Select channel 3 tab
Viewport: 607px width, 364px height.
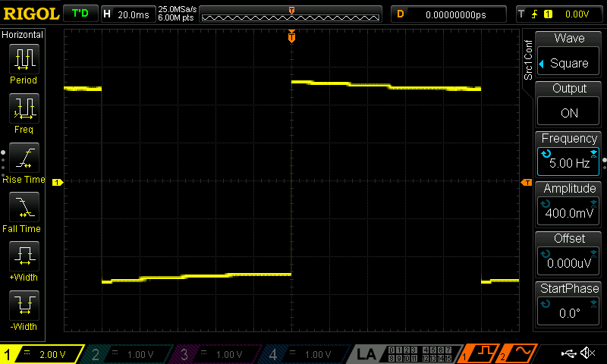[217, 354]
